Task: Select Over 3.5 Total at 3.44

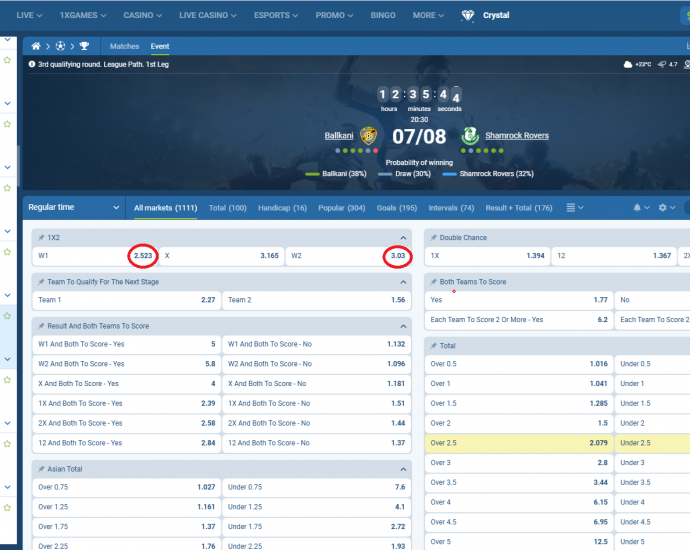Action: pos(519,483)
